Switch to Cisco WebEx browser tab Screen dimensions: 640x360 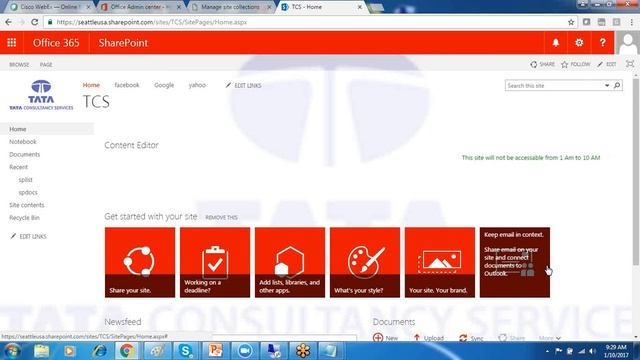click(x=50, y=7)
